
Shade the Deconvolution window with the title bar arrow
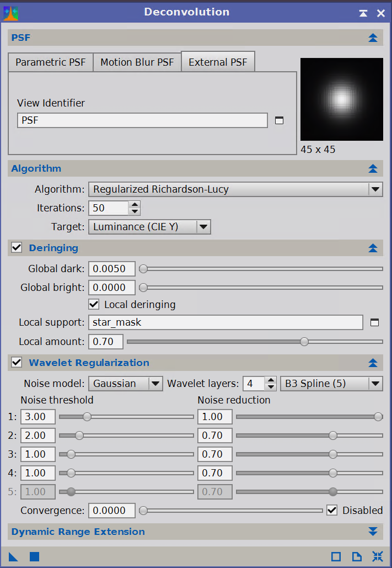[x=363, y=13]
